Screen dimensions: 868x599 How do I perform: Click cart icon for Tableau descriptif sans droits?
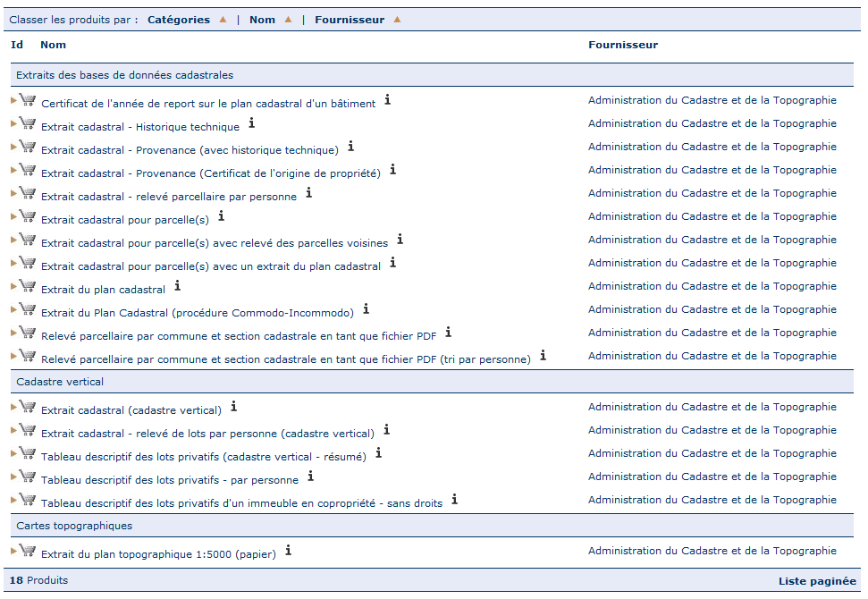[x=27, y=500]
